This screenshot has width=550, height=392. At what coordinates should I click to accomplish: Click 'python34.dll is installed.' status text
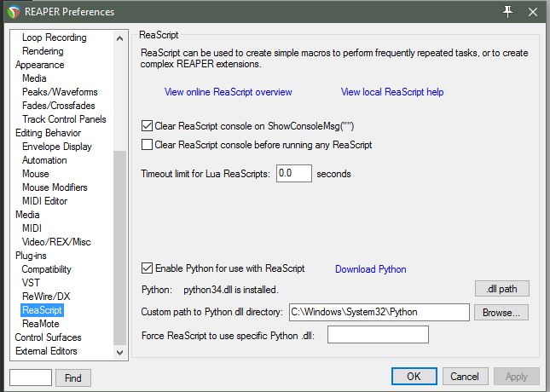click(x=231, y=290)
